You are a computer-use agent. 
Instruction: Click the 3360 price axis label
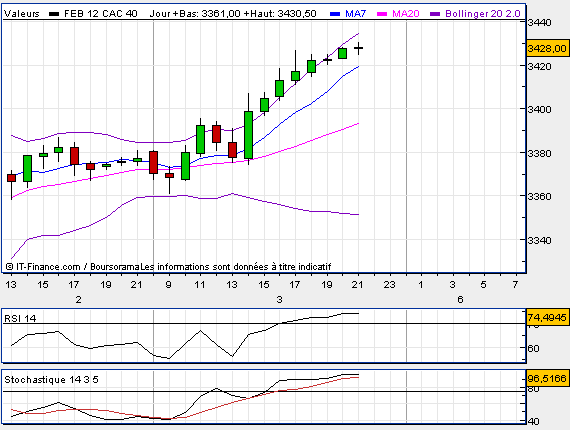coord(539,197)
